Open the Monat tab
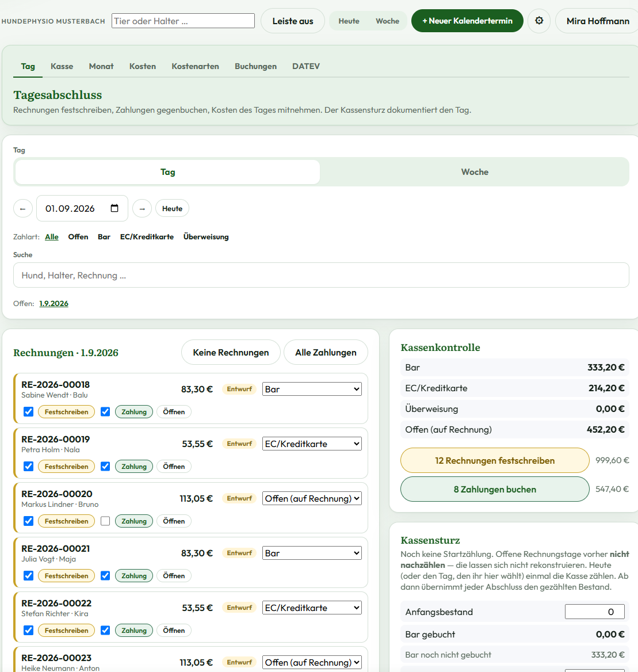This screenshot has width=638, height=672. pos(101,66)
